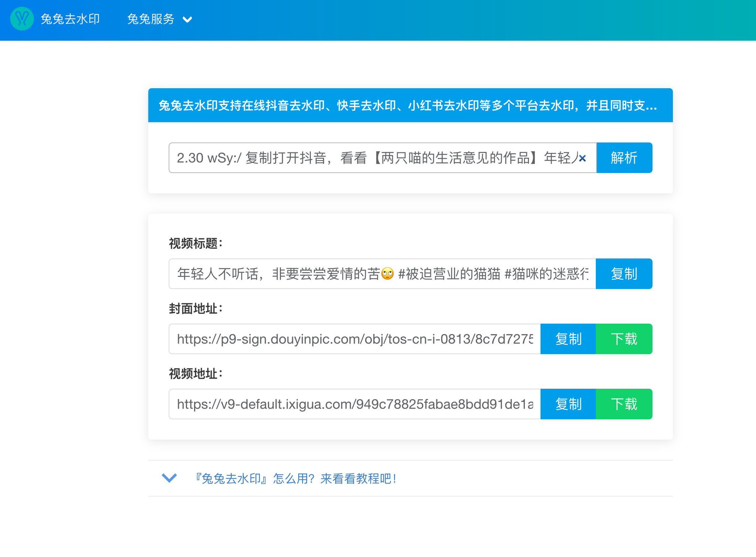Click the green rabbit logo icon

pos(22,19)
